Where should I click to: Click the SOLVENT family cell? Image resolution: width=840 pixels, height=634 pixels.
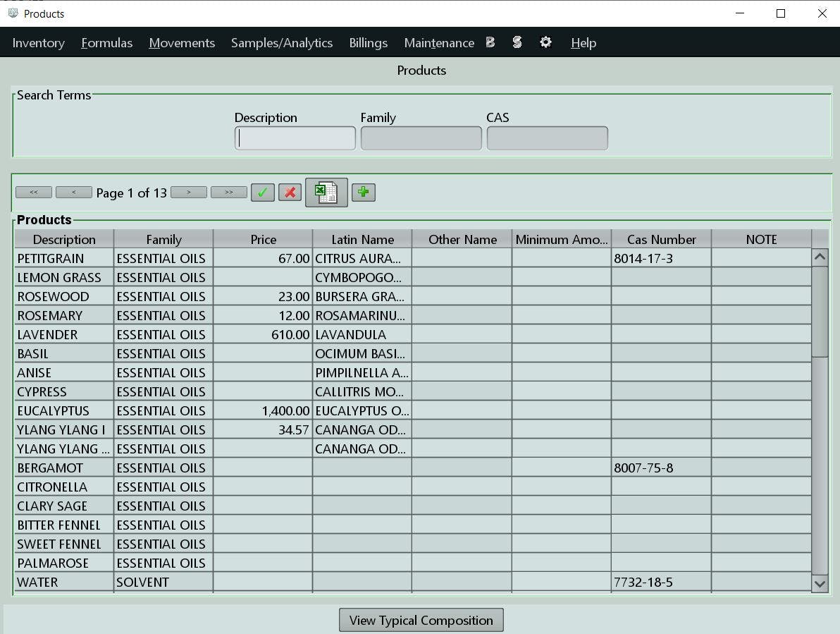click(x=163, y=582)
